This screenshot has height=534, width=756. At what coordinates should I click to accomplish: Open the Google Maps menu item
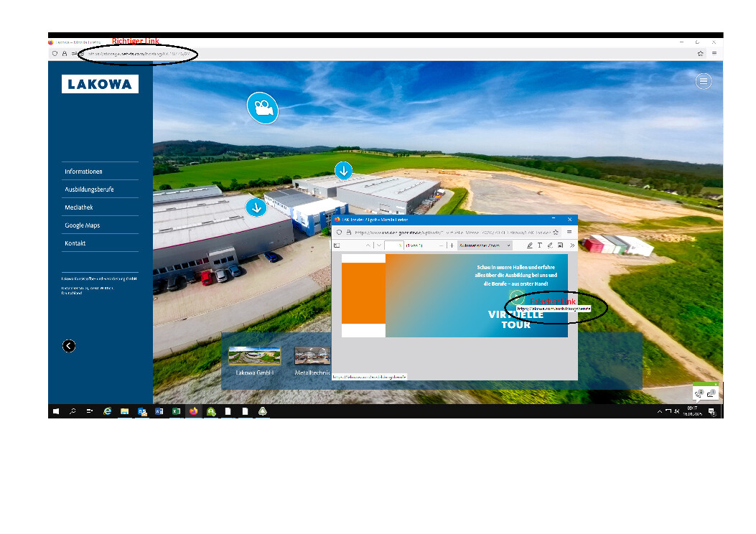coord(100,225)
